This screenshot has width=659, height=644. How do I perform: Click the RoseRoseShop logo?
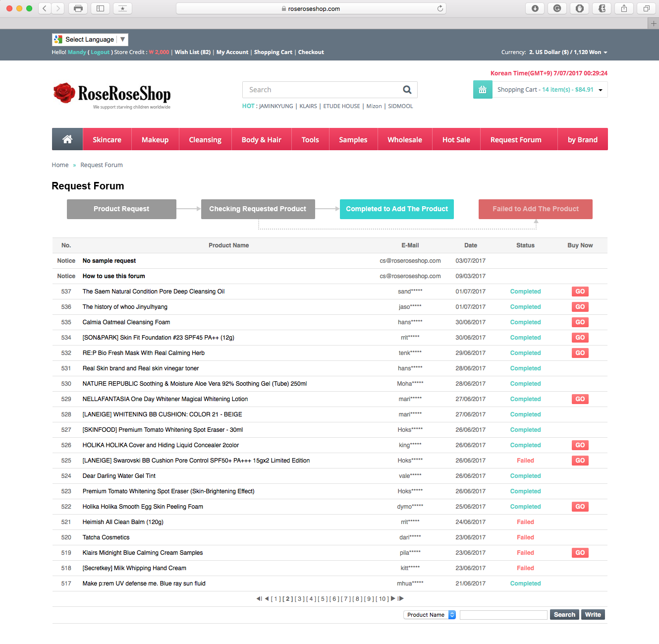point(112,95)
